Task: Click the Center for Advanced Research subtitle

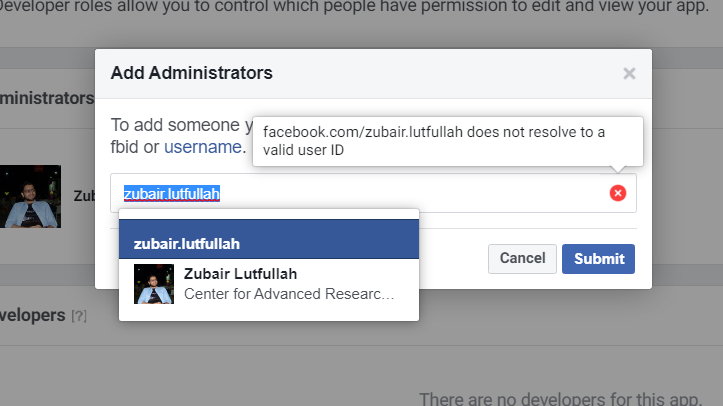Action: click(x=290, y=295)
